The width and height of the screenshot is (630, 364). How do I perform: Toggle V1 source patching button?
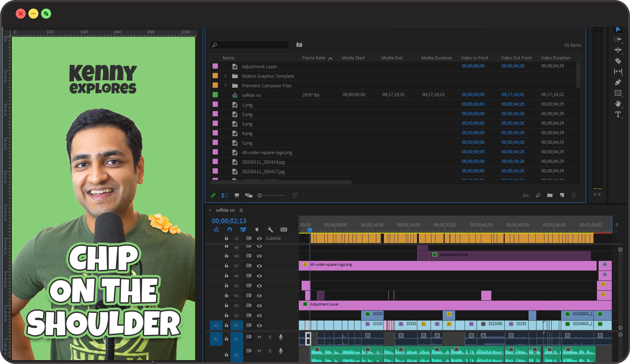pos(216,325)
